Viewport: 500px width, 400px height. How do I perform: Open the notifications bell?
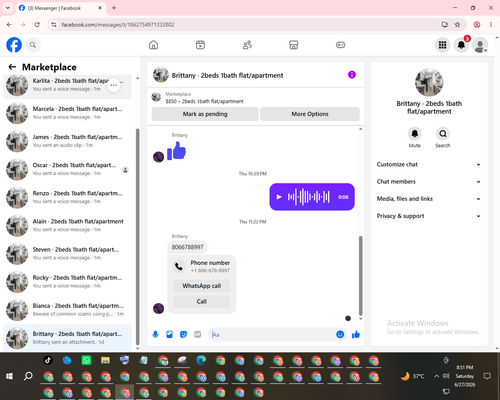[x=461, y=45]
